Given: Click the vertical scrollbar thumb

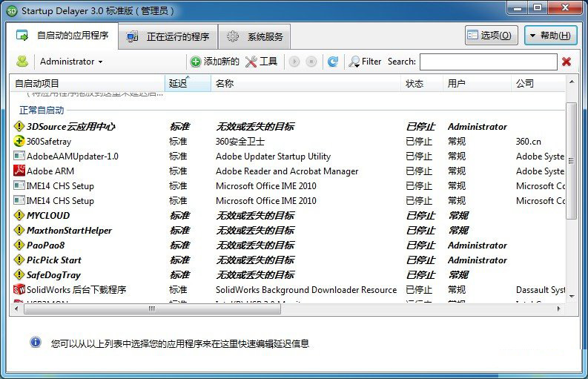Looking at the screenshot, I should click(572, 161).
